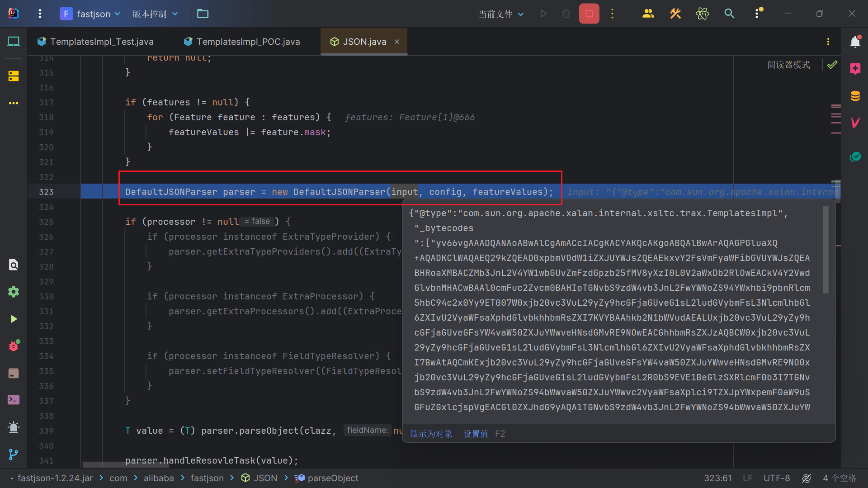Open the green circular check tool window
This screenshot has height=488, width=868.
point(855,156)
